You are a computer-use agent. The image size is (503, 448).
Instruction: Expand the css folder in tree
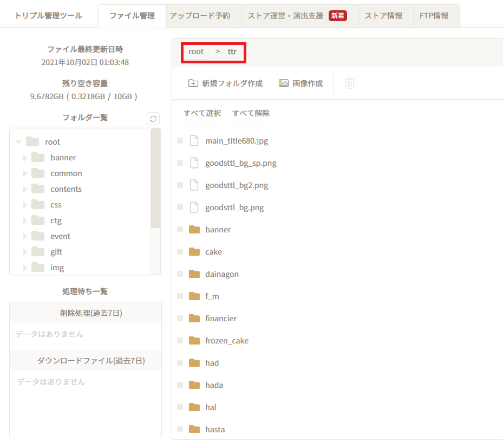[25, 205]
